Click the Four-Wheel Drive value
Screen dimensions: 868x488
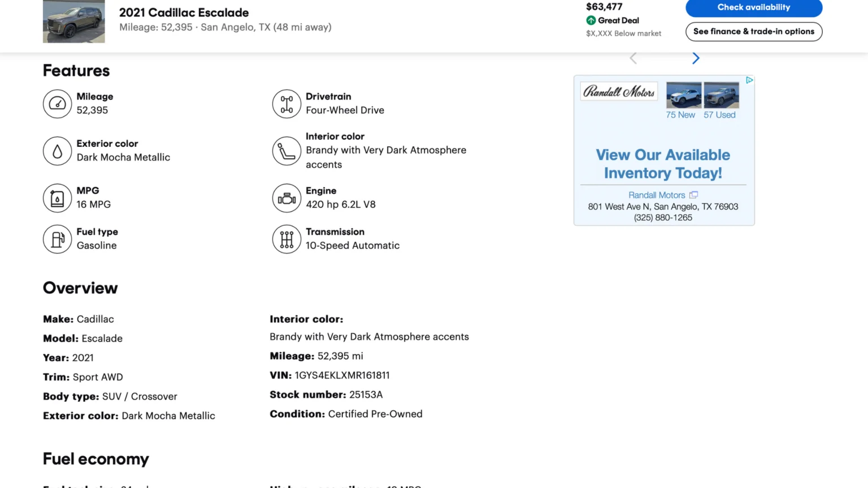[x=345, y=110]
